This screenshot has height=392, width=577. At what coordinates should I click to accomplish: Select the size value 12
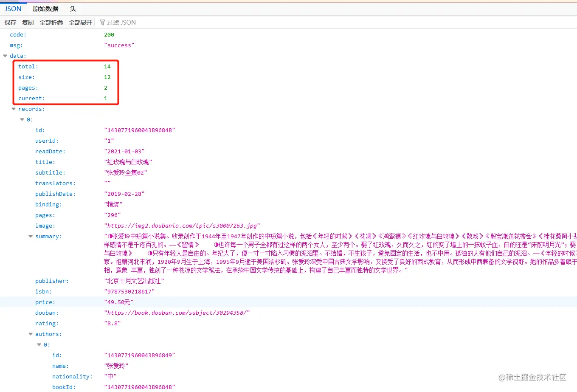point(107,77)
